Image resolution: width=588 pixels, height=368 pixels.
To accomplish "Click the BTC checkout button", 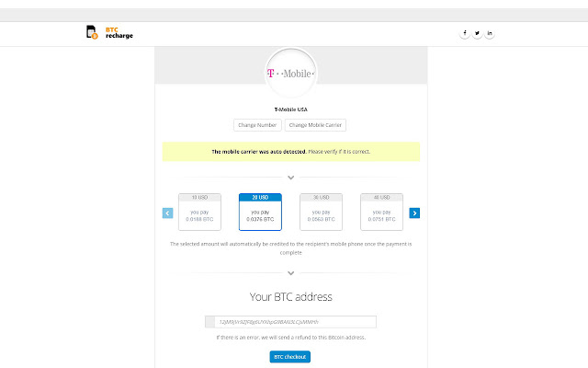I will pos(290,357).
